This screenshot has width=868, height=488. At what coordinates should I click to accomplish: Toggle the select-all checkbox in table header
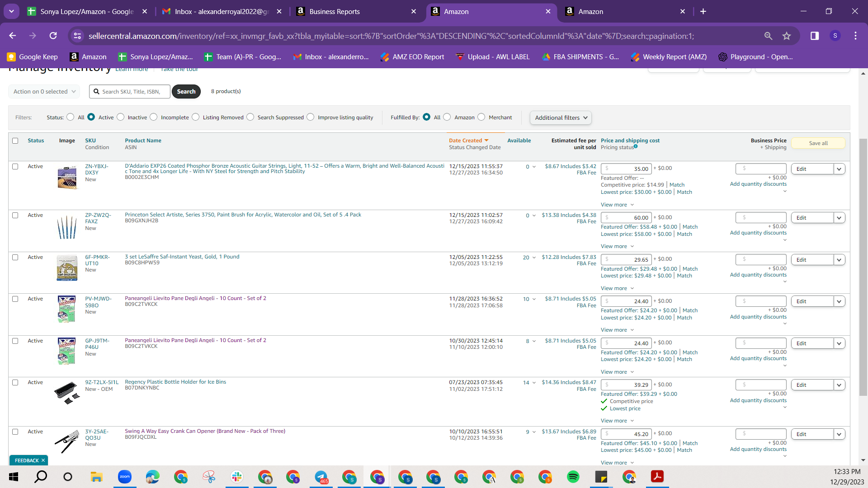click(15, 141)
